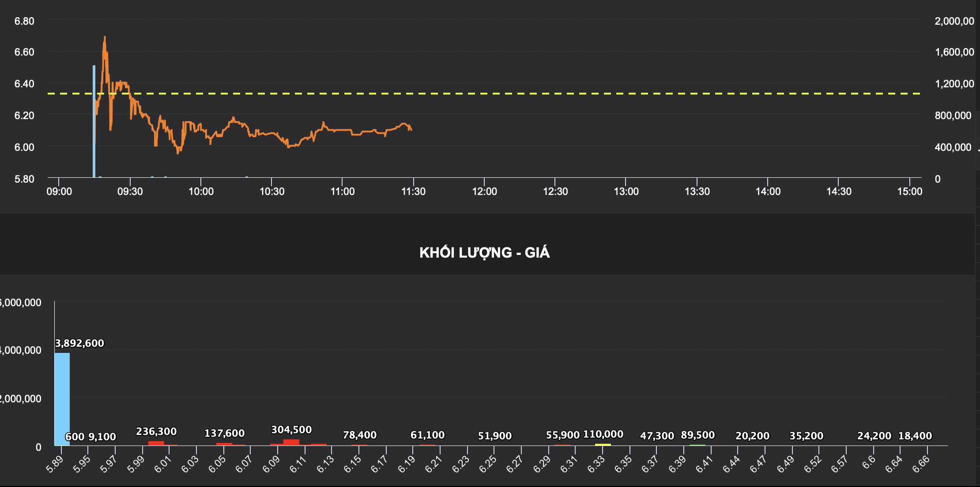Click the yellow bar labeled 110,000
This screenshot has height=487, width=980.
[x=603, y=444]
